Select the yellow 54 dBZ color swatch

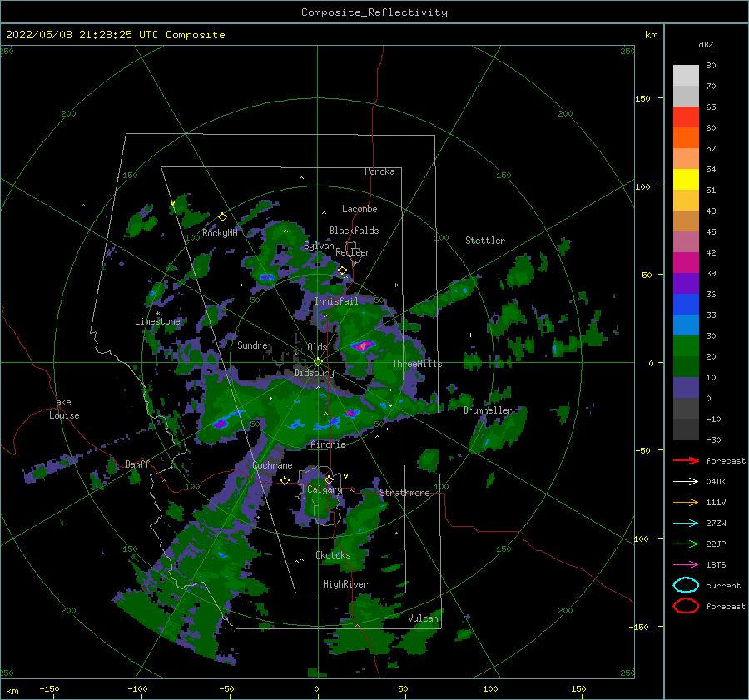tap(686, 179)
